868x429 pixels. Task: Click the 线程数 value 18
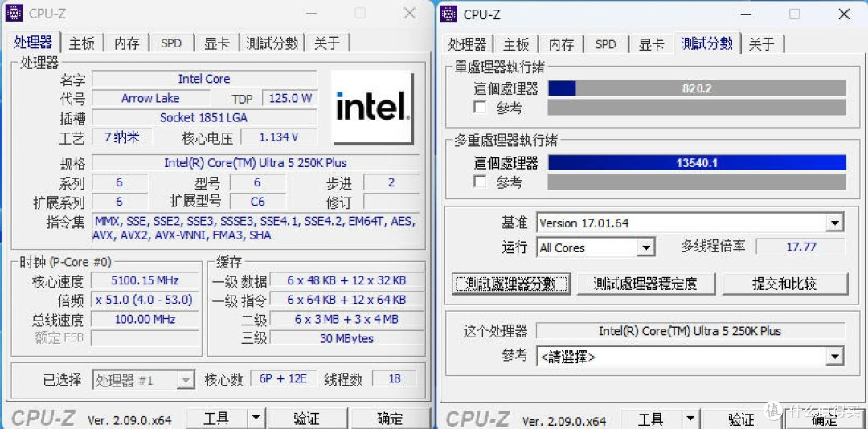click(395, 378)
